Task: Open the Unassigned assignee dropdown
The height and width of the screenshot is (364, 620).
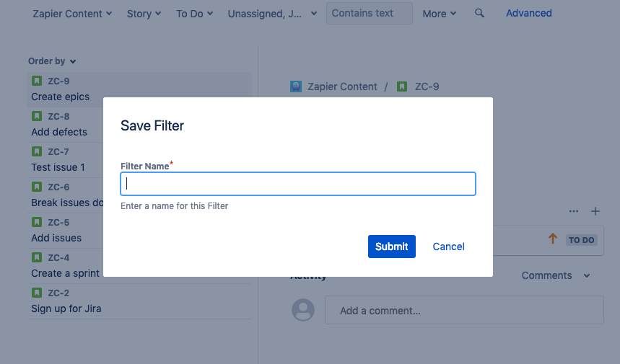Action: click(x=272, y=14)
